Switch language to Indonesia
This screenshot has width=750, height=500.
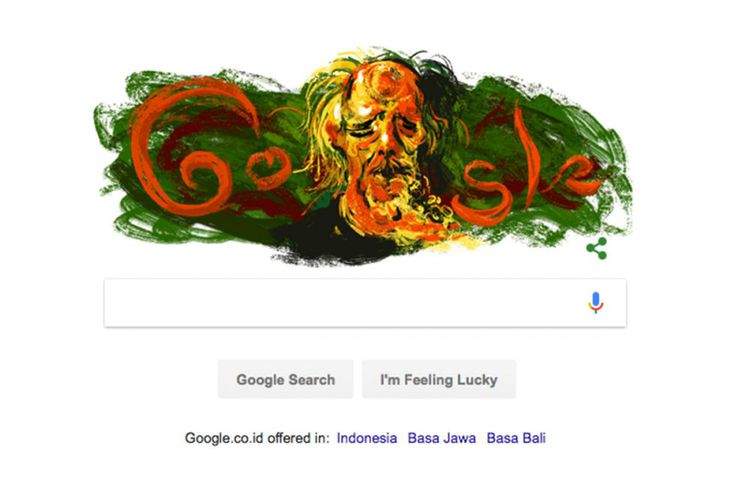point(367,438)
